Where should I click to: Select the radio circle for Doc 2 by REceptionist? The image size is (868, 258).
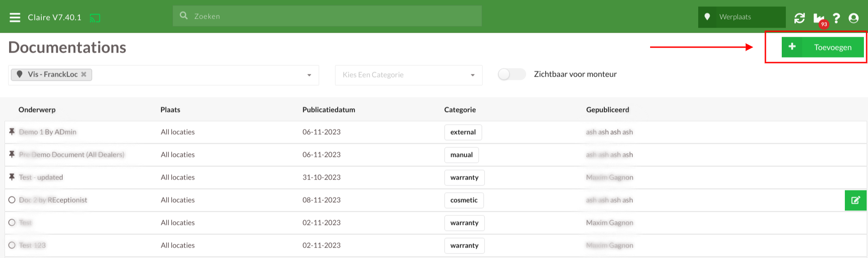point(12,200)
